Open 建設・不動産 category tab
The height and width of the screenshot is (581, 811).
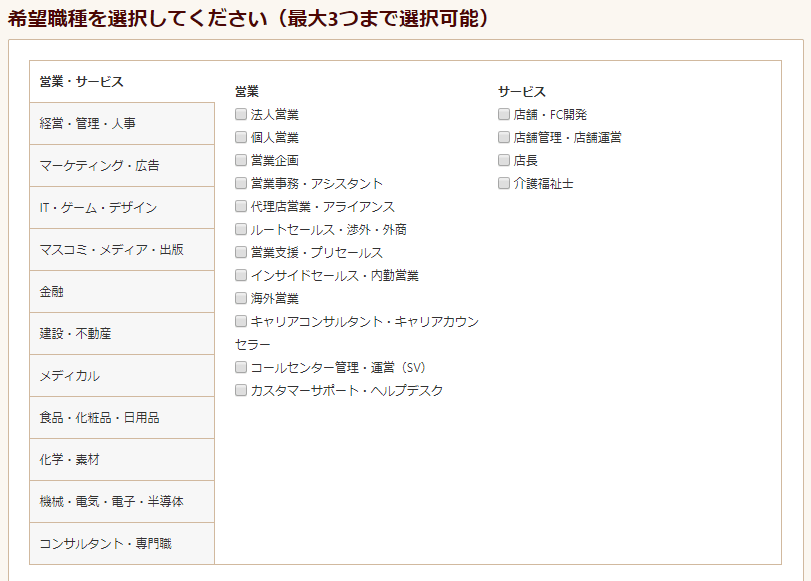point(122,334)
